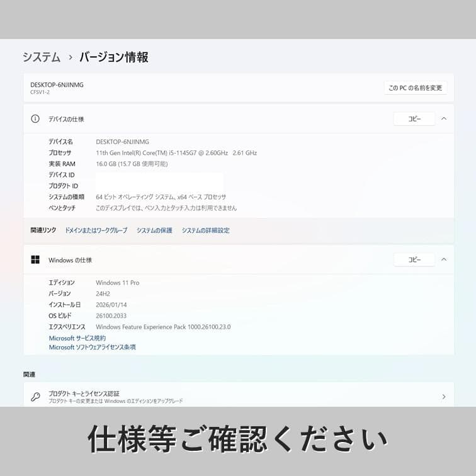Click the 実装 RAM label
Screen dimensions: 476x476
62,164
